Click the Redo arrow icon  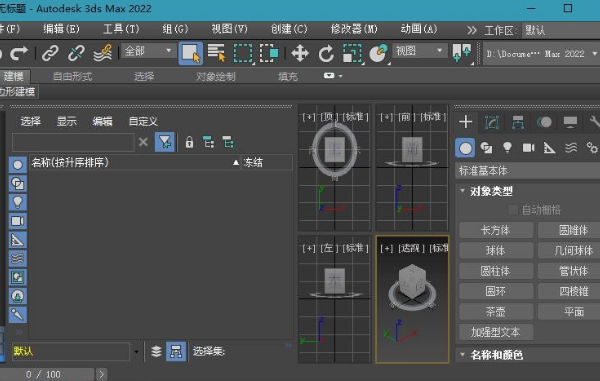click(19, 53)
